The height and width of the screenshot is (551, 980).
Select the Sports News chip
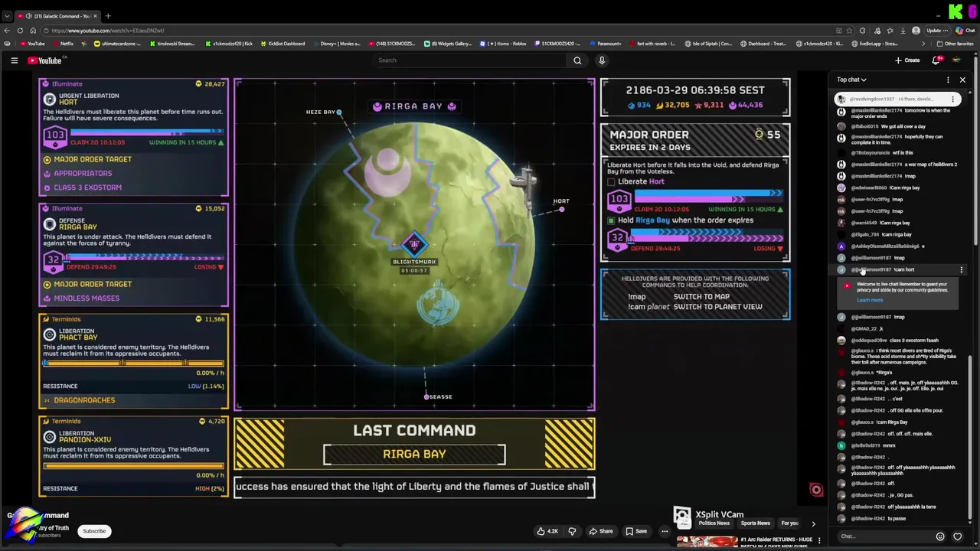coord(755,523)
